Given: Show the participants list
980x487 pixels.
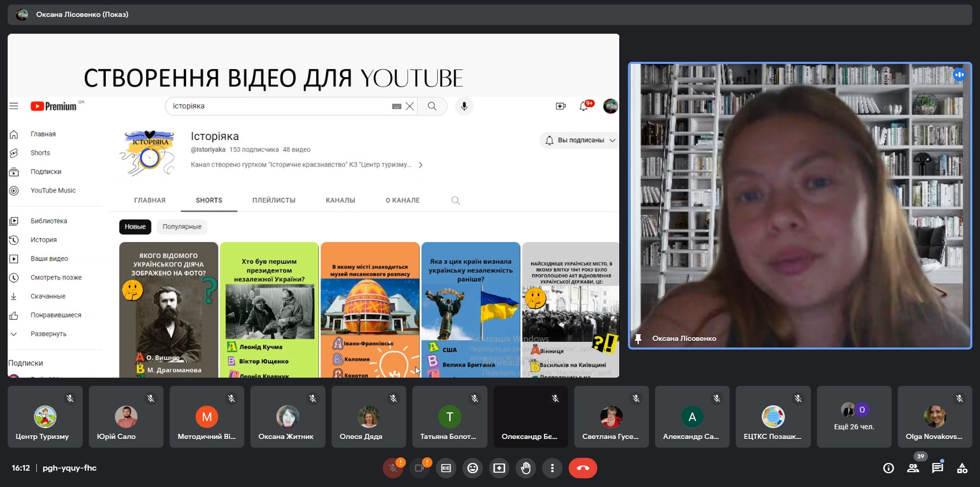Looking at the screenshot, I should [x=913, y=468].
